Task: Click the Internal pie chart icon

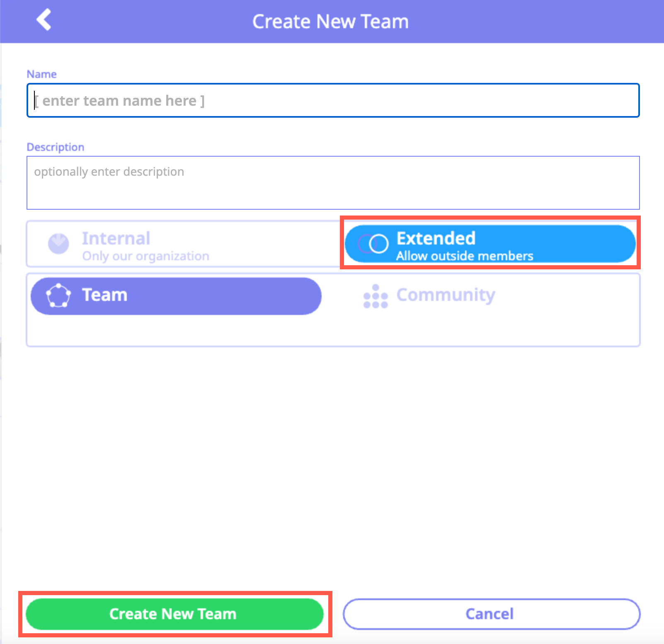Action: 58,244
